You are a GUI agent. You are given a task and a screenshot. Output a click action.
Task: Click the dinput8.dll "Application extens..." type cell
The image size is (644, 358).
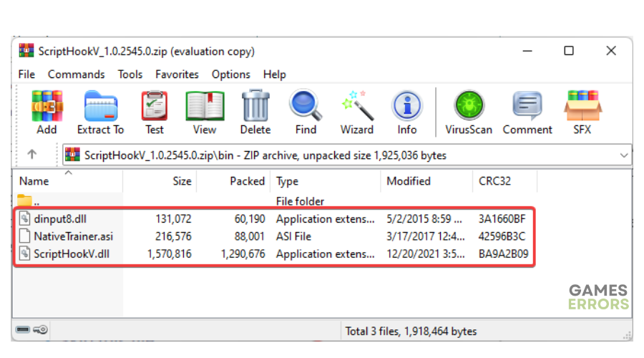[x=326, y=218]
